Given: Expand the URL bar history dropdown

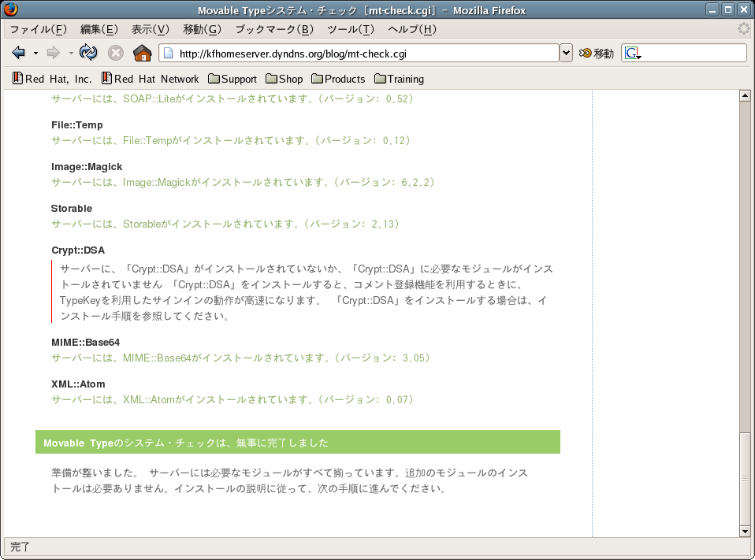Looking at the screenshot, I should pos(566,53).
